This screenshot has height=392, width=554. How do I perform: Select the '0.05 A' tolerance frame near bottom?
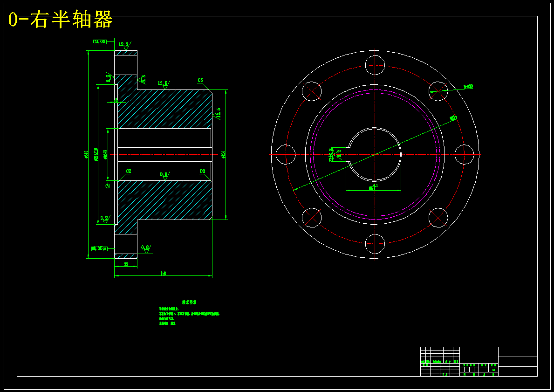coord(99,248)
